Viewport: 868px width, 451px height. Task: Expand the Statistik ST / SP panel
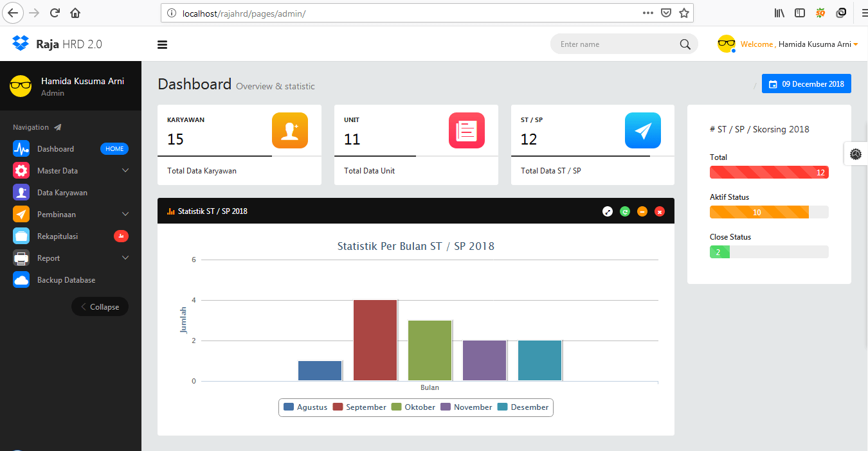coord(608,211)
